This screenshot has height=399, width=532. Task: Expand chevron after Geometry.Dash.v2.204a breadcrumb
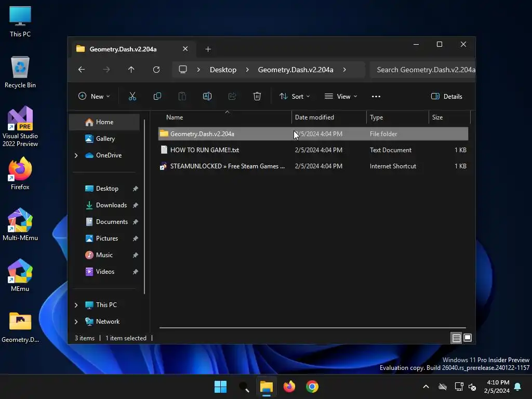[344, 70]
